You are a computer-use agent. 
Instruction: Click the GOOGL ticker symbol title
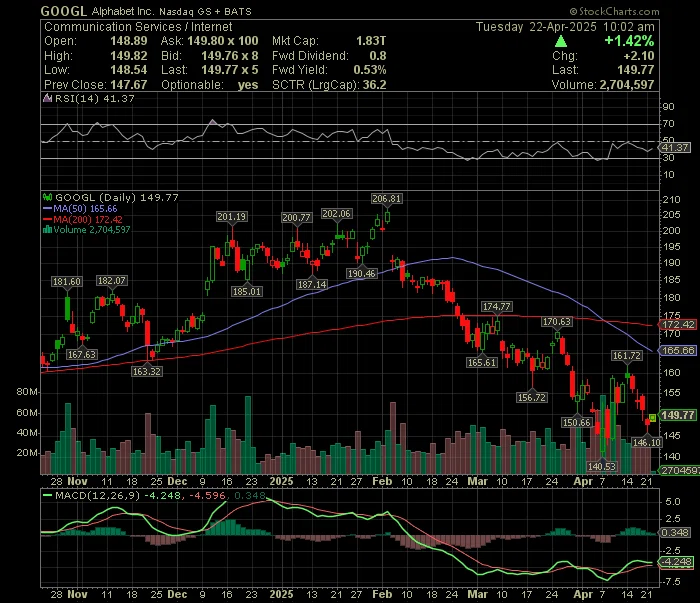click(x=64, y=11)
